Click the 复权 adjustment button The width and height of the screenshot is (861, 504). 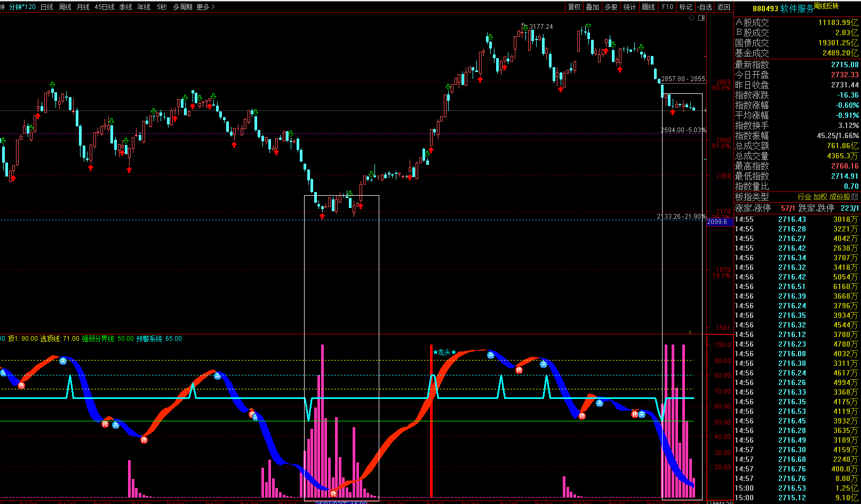[574, 7]
